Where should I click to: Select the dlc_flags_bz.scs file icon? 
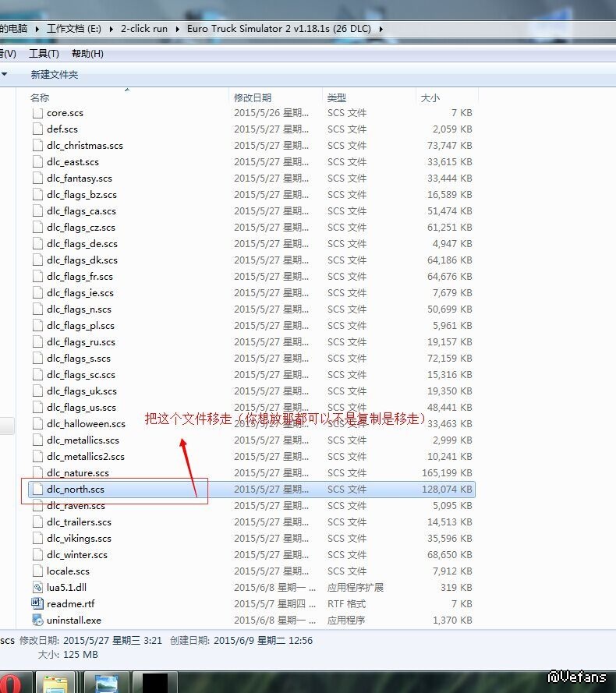[x=37, y=194]
